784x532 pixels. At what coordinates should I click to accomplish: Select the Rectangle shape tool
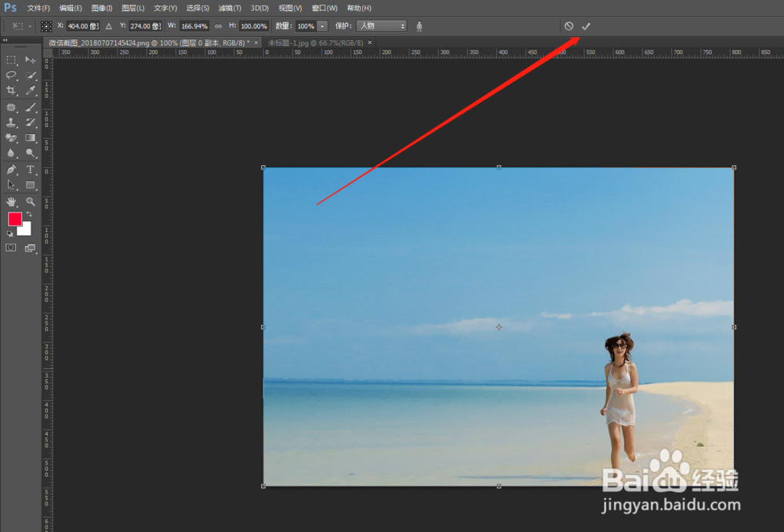click(x=31, y=186)
